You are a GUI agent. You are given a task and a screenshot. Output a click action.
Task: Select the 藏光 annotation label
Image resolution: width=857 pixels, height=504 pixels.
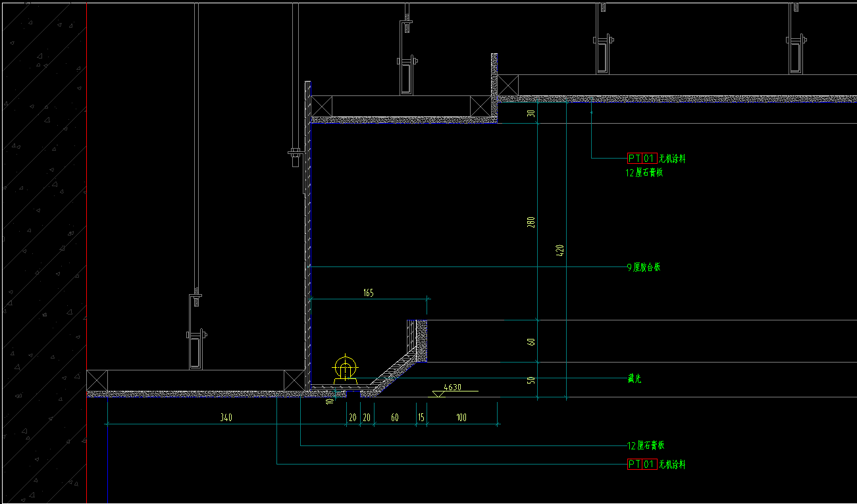coord(634,379)
